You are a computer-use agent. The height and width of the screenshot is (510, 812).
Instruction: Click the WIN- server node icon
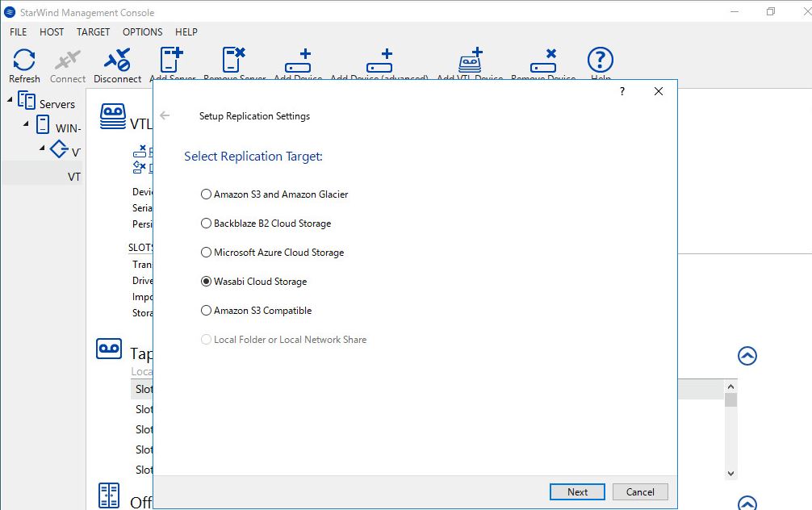43,124
